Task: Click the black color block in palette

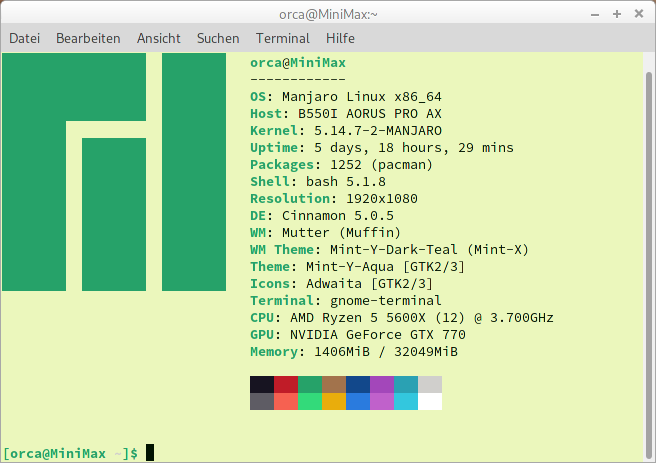Action: 262,384
